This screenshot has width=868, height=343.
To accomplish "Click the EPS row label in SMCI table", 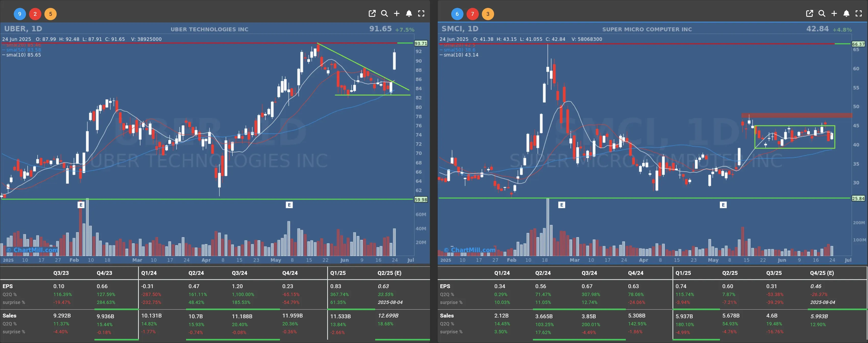I will [445, 286].
